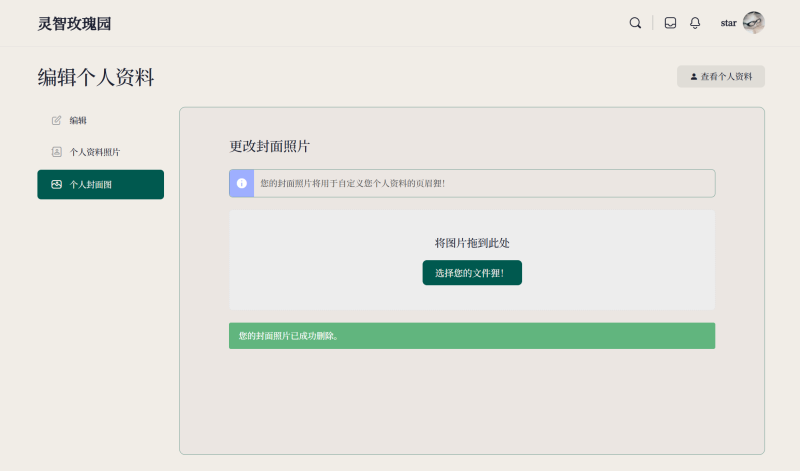This screenshot has height=471, width=800.
Task: Click the green 您的封面照片已成功删除 message
Action: (472, 336)
